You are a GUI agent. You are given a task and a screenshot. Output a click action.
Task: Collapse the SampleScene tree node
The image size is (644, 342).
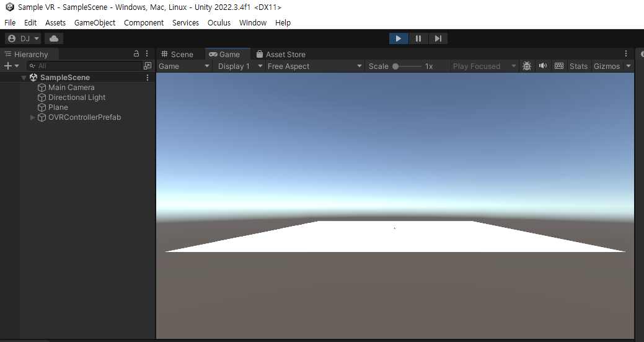click(x=24, y=78)
